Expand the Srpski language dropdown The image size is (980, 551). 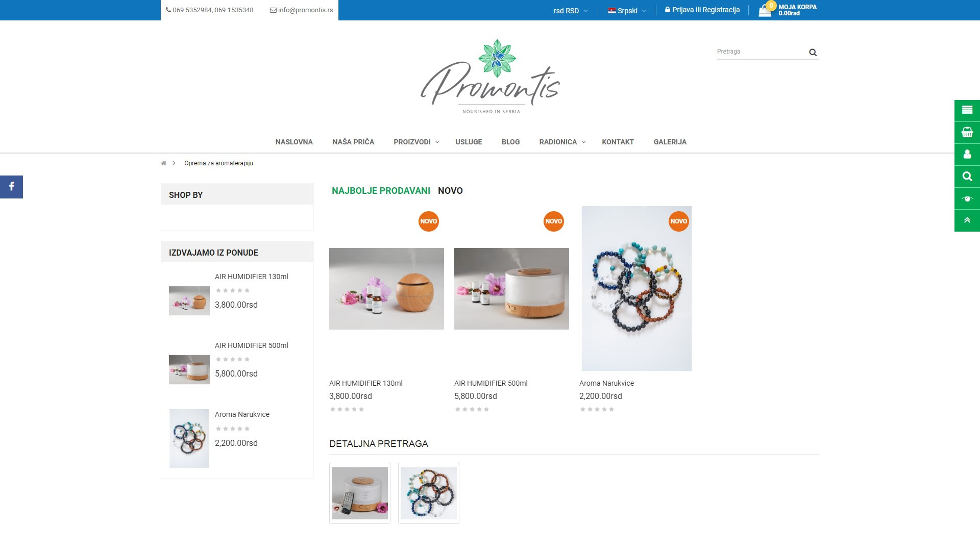click(x=627, y=11)
